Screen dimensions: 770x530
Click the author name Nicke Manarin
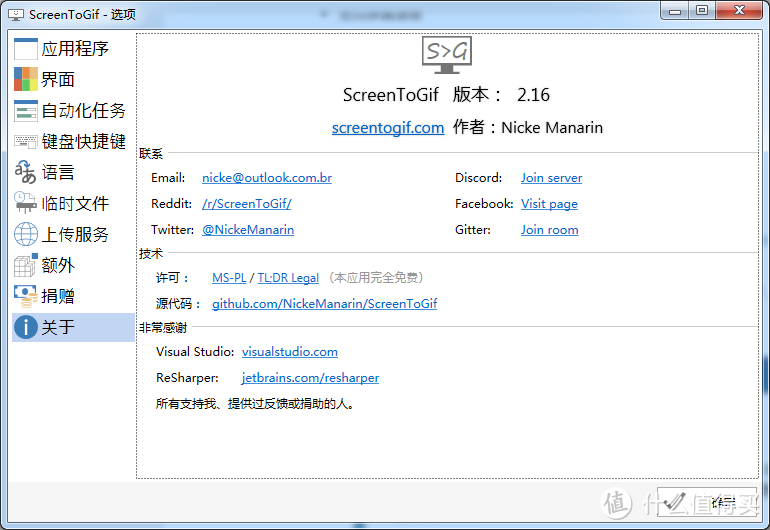tap(552, 128)
